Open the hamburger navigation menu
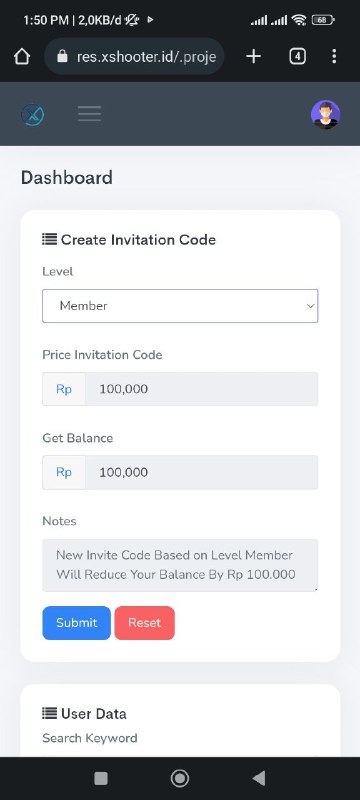This screenshot has height=800, width=360. 89,114
